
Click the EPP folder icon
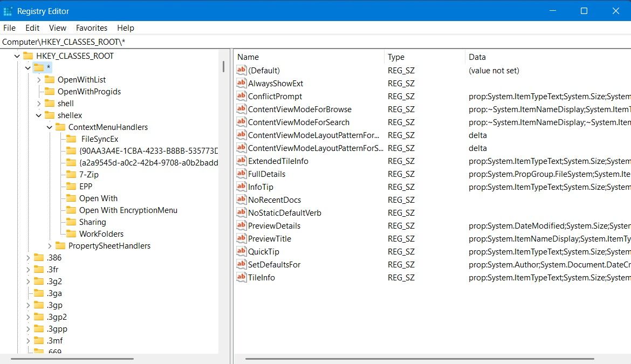pos(71,186)
